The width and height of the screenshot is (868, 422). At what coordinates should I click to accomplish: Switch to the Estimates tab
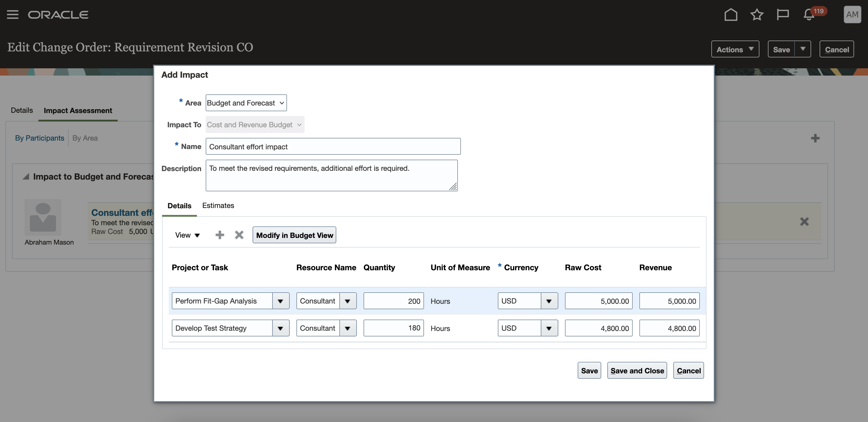(218, 206)
